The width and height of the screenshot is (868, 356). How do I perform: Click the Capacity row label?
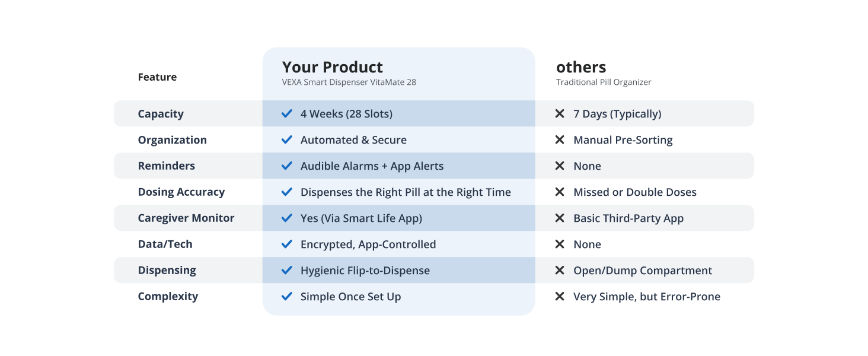(x=161, y=114)
